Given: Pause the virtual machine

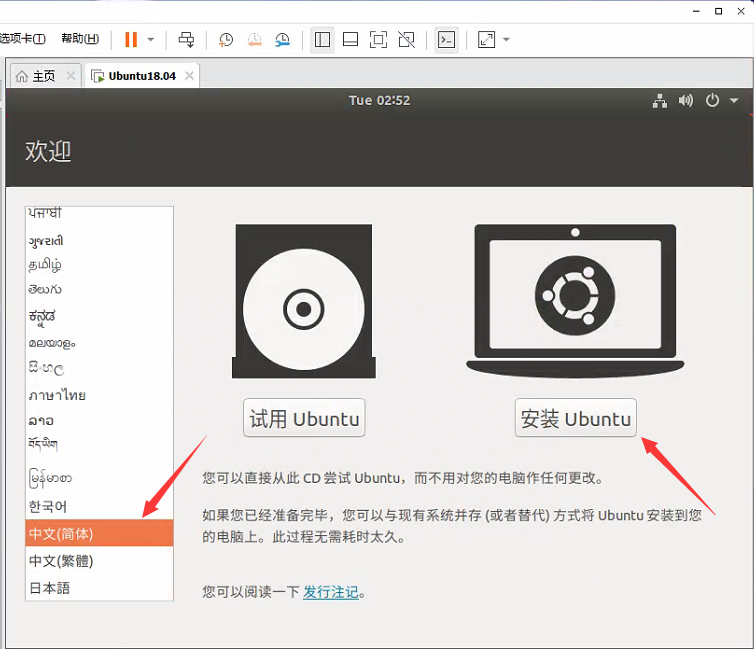Looking at the screenshot, I should pos(131,39).
